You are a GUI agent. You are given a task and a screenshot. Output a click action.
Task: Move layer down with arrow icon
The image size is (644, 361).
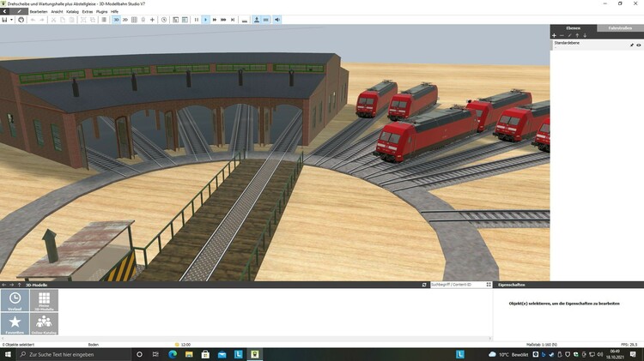(x=585, y=36)
